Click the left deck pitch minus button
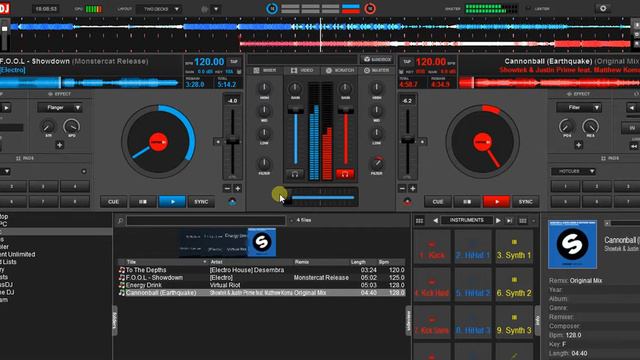This screenshot has width=640, height=360. coord(227,188)
